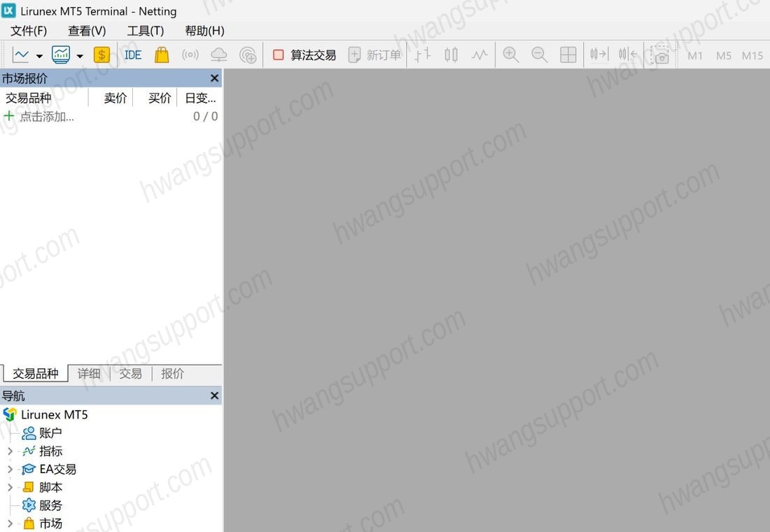Select line chart display icon
Viewport: 770px width, 532px height.
pyautogui.click(x=479, y=55)
